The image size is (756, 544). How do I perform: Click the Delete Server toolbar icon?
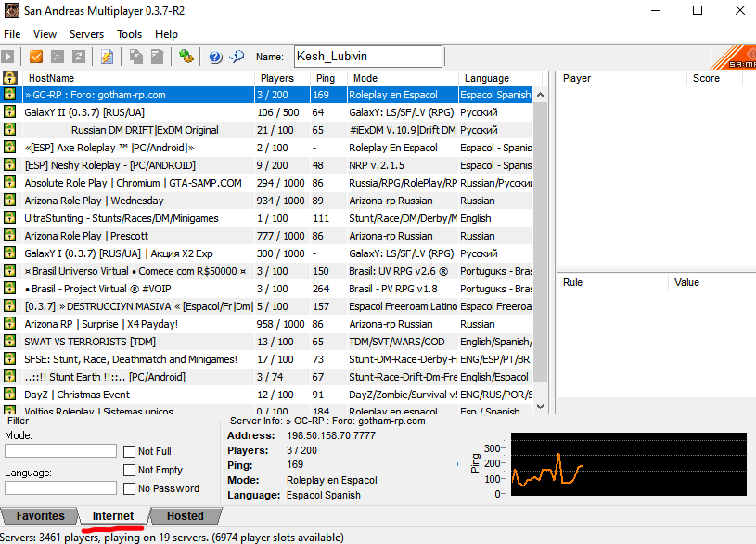58,57
